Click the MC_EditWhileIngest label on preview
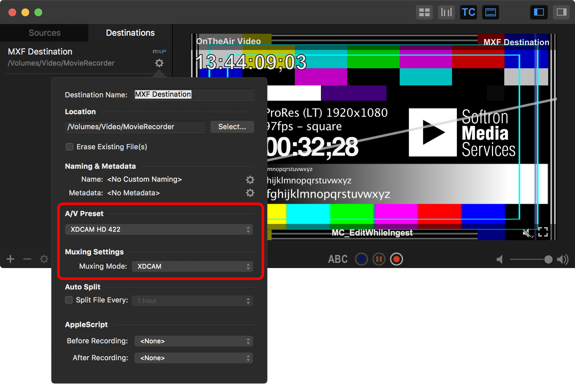Viewport: 575px width, 392px height. click(372, 233)
